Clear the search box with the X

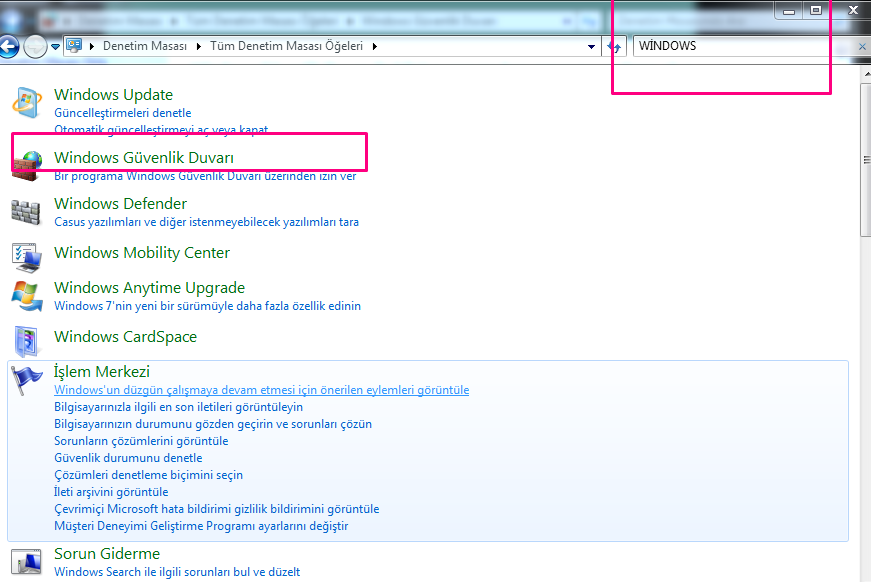pos(862,47)
